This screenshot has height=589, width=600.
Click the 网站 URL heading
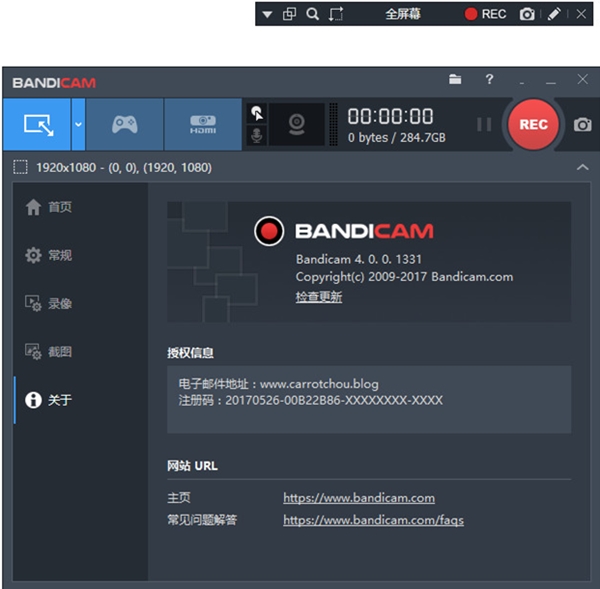click(x=192, y=466)
